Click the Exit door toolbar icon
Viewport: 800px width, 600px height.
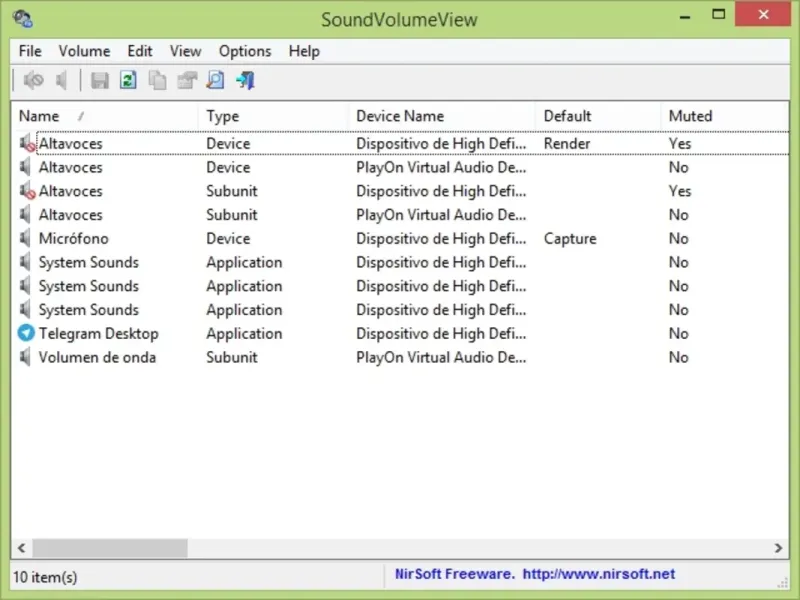pyautogui.click(x=245, y=80)
